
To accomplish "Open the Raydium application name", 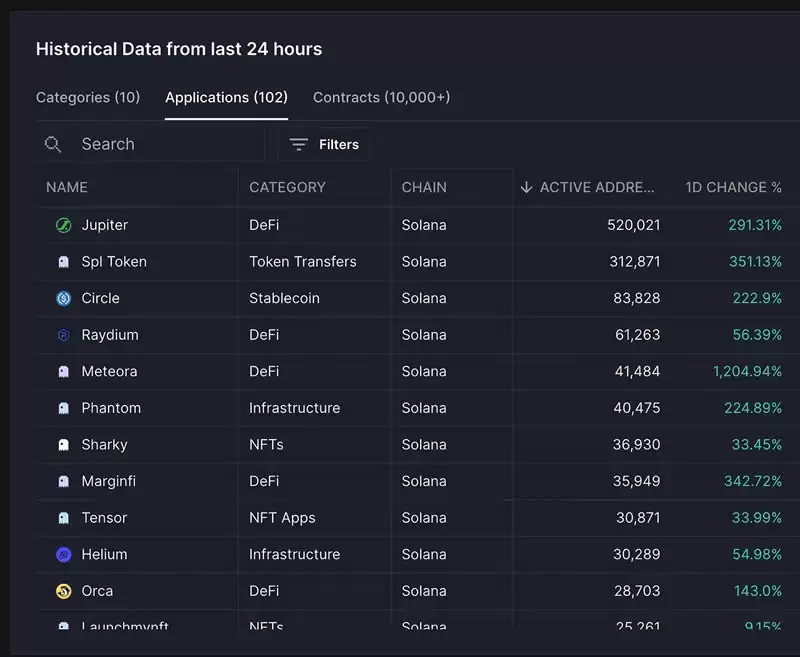I will 110,335.
